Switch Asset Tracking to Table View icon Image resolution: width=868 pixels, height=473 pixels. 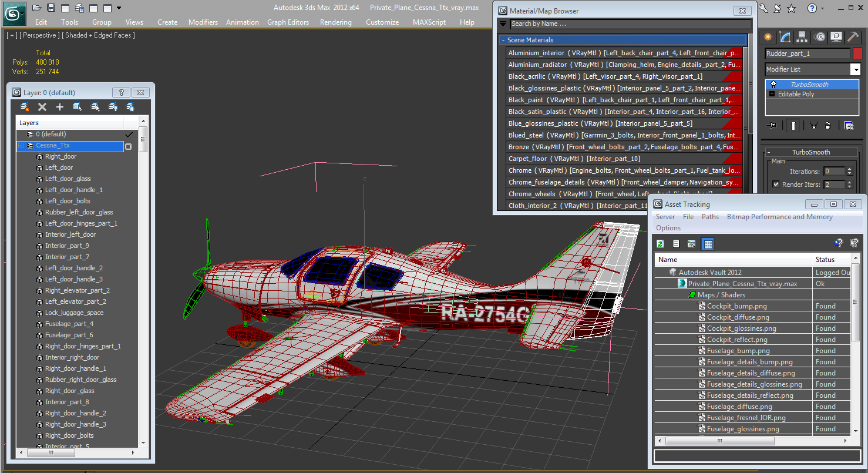tap(708, 244)
